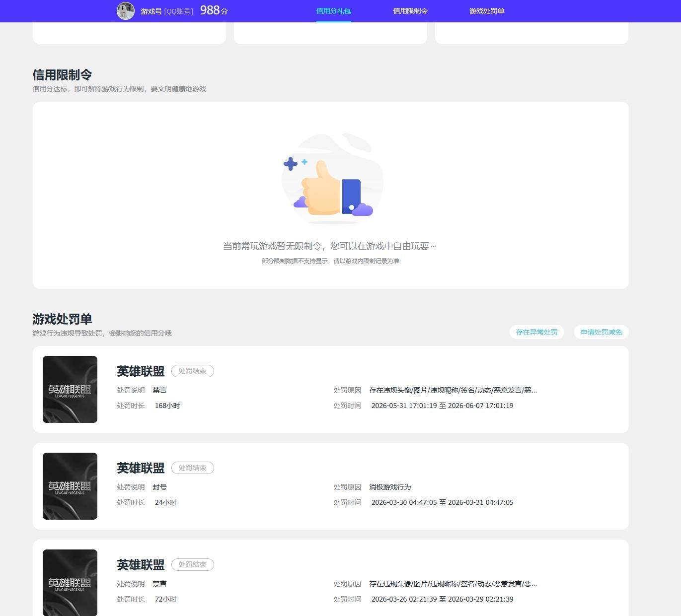
Task: Click 部分限制数据不支持显示 note
Action: [330, 261]
